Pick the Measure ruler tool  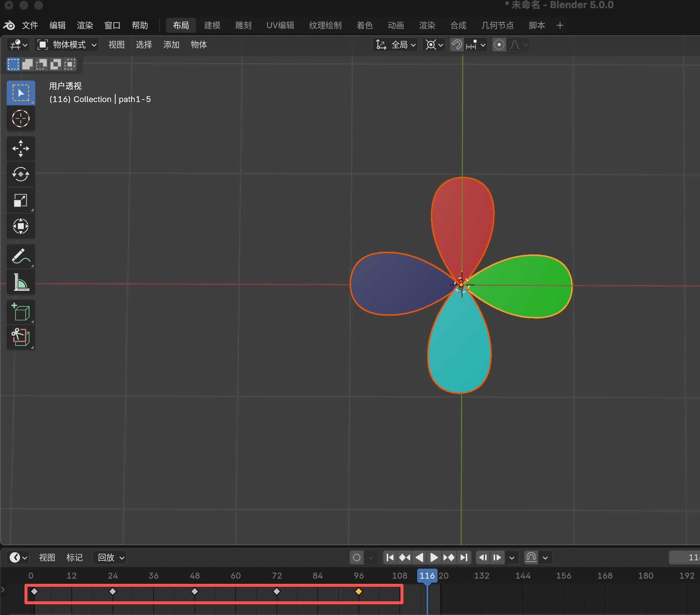pos(21,282)
